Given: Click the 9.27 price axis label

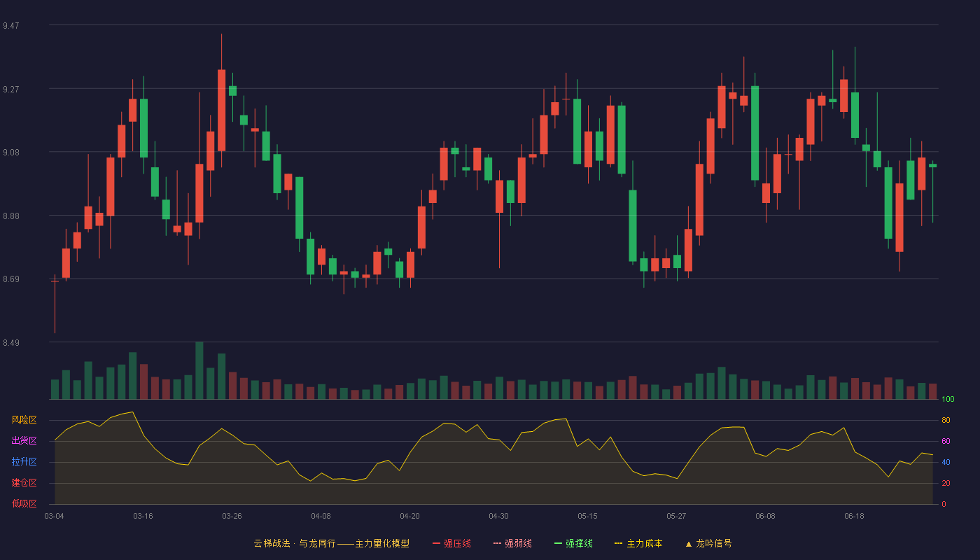Looking at the screenshot, I should pyautogui.click(x=11, y=90).
